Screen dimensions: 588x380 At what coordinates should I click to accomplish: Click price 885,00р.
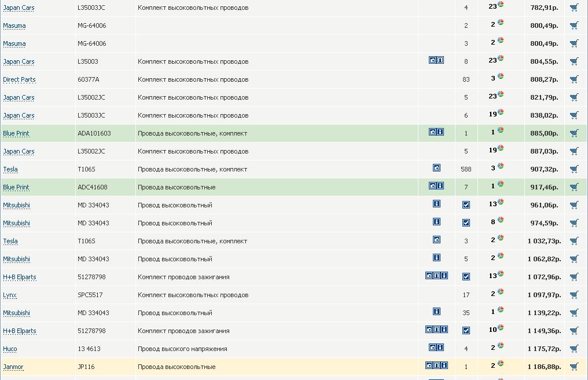coord(544,133)
